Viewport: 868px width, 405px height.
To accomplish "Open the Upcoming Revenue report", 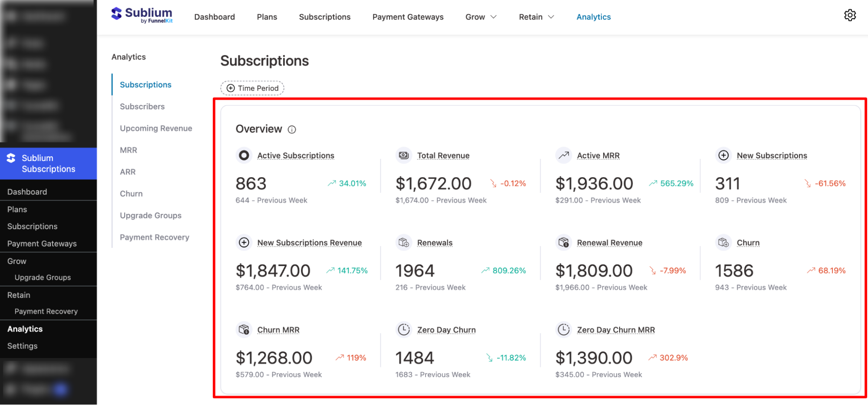I will (x=156, y=128).
